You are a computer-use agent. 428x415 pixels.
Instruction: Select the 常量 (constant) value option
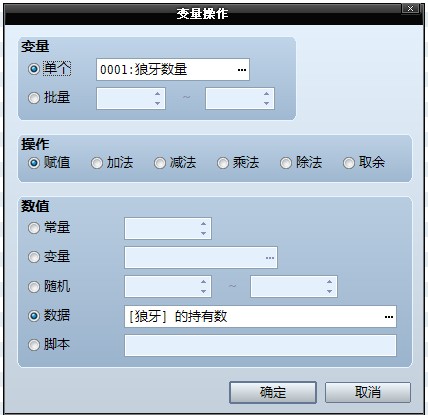click(x=34, y=228)
